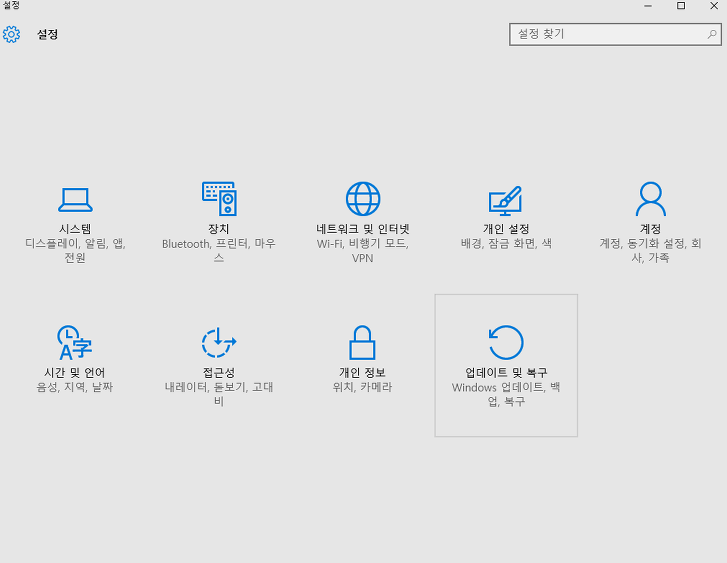Click the magnifier icon in search box
This screenshot has height=563, width=727.
point(712,34)
